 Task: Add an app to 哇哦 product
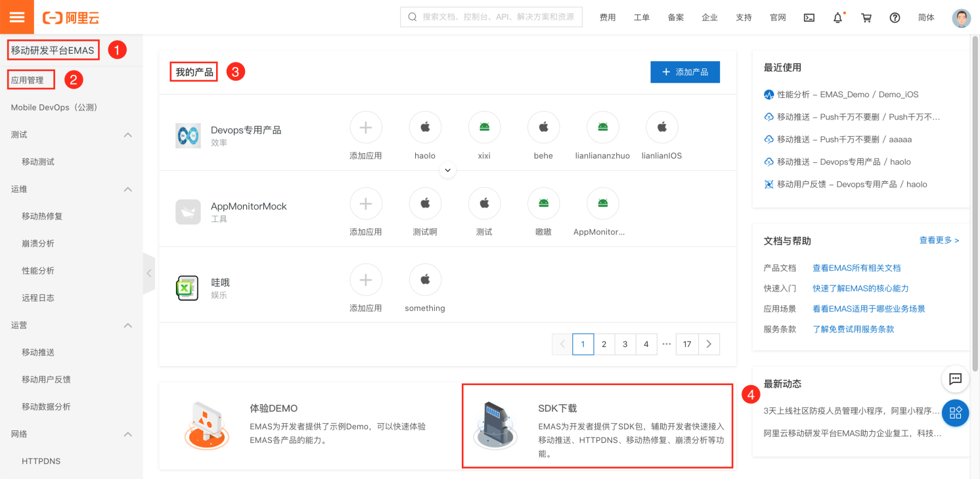[366, 280]
